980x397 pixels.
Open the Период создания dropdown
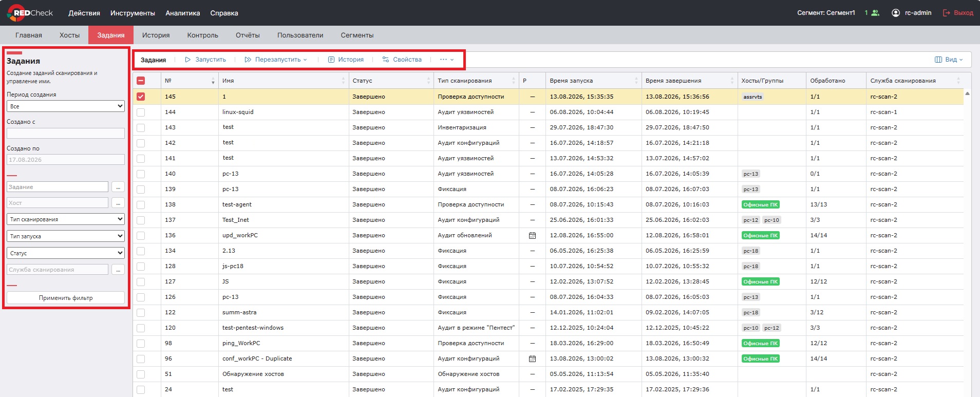click(x=66, y=106)
